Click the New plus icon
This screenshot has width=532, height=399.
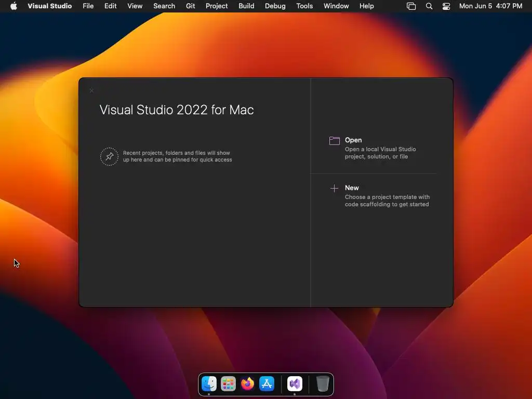[334, 188]
